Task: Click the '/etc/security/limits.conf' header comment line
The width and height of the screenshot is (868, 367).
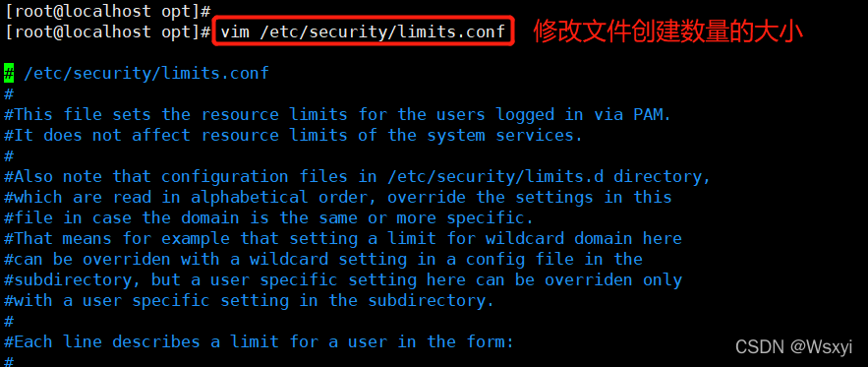Action: 137,73
